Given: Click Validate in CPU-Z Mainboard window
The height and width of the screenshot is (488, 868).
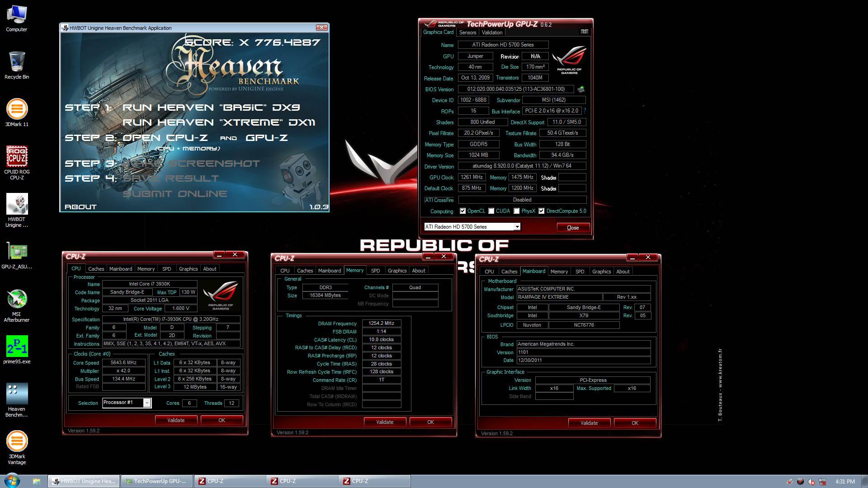Looking at the screenshot, I should [589, 423].
